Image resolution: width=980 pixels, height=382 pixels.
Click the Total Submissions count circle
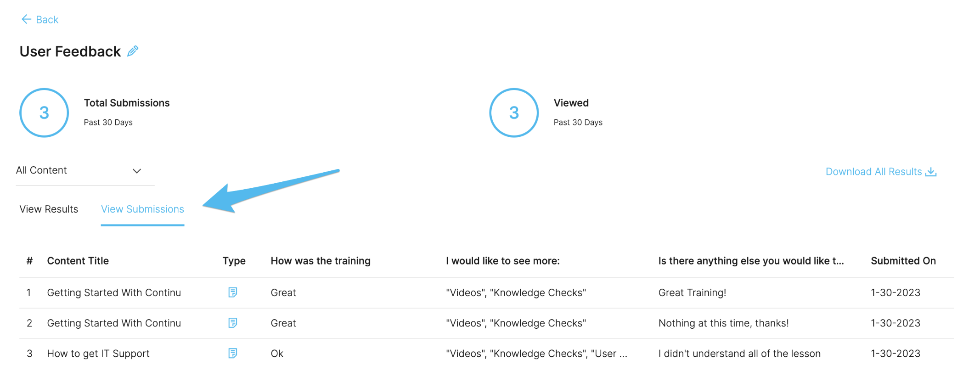[44, 112]
